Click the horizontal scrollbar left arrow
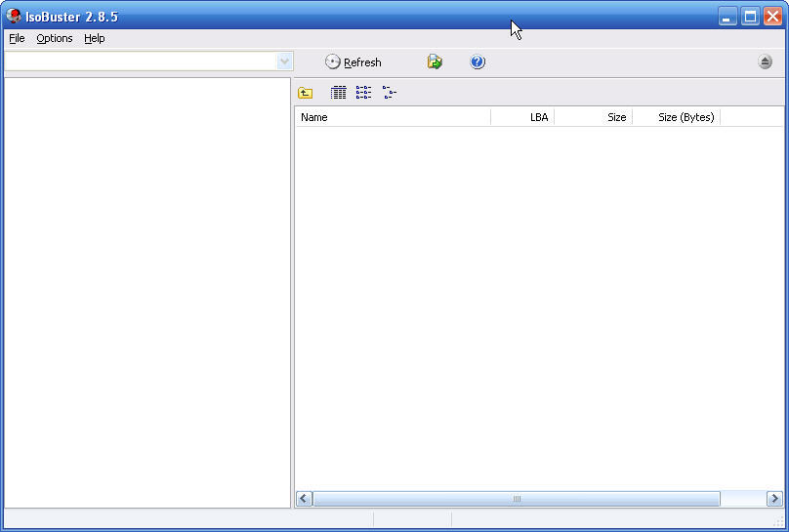Image resolution: width=789 pixels, height=532 pixels. coord(304,499)
